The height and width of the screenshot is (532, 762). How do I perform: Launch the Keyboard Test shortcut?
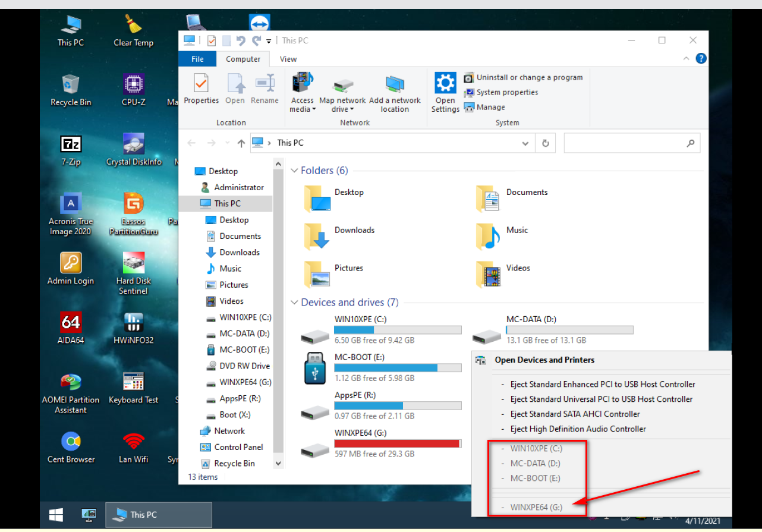click(x=134, y=388)
